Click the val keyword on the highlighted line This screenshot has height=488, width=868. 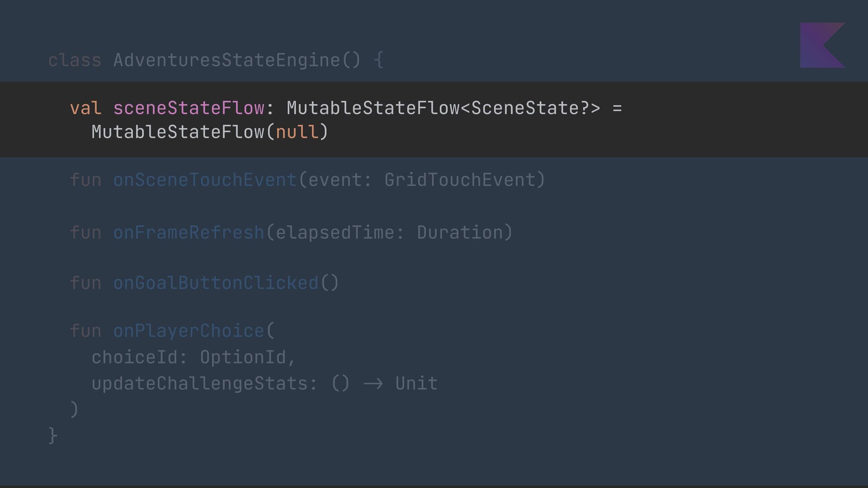tap(85, 108)
